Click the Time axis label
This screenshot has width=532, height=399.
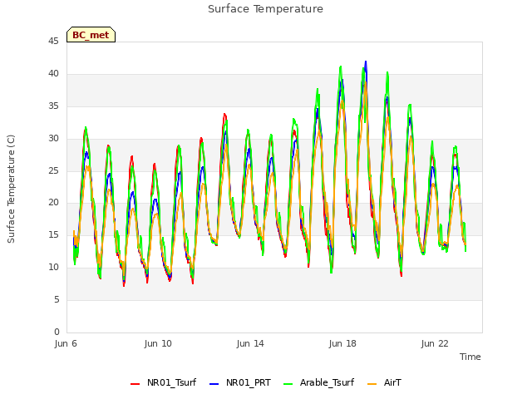tap(470, 357)
